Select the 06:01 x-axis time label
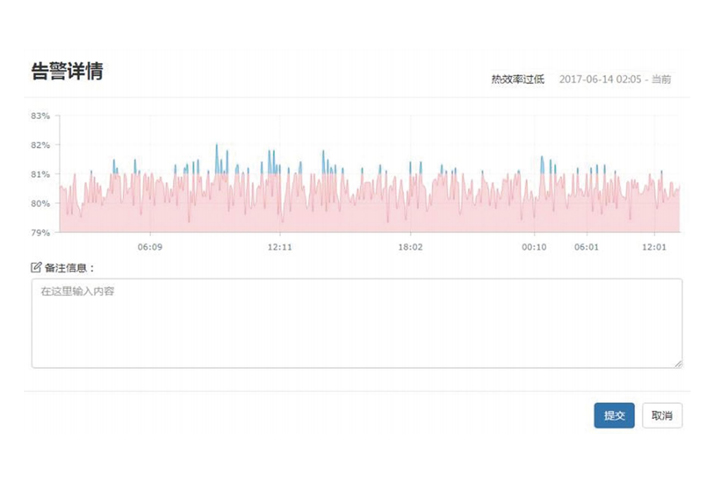Image resolution: width=714 pixels, height=482 pixels. pyautogui.click(x=586, y=246)
